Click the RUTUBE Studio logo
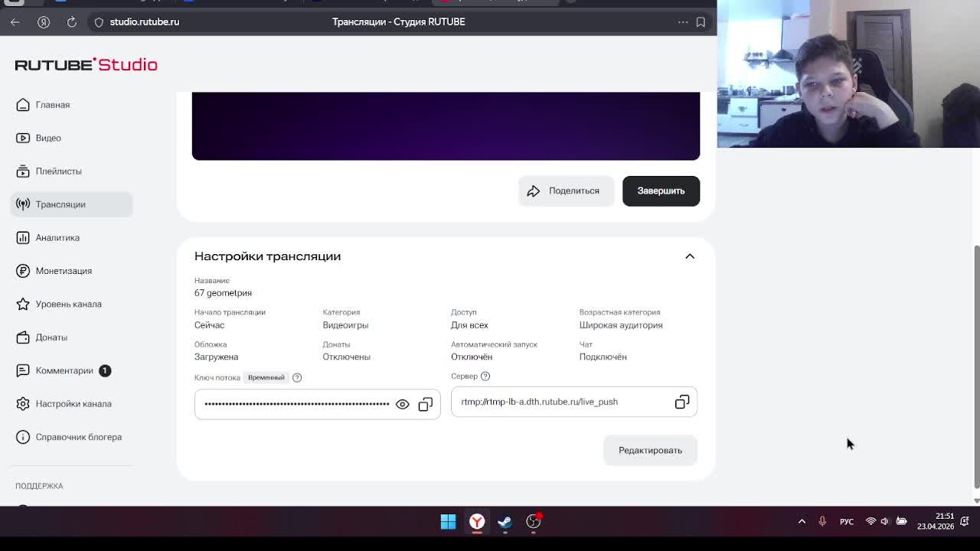This screenshot has height=551, width=980. click(86, 64)
